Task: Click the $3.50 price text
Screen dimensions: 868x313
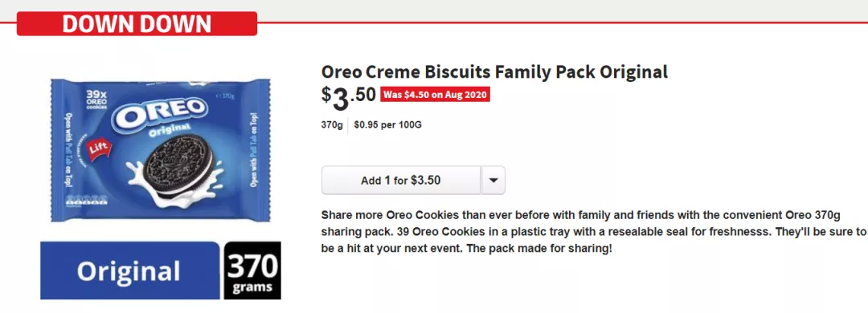Action: click(x=349, y=97)
